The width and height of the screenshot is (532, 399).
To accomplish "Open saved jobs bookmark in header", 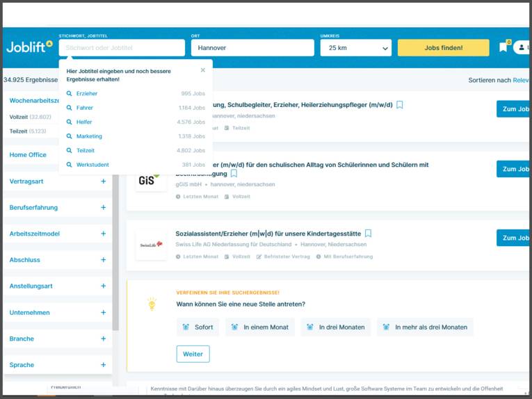I will (503, 47).
